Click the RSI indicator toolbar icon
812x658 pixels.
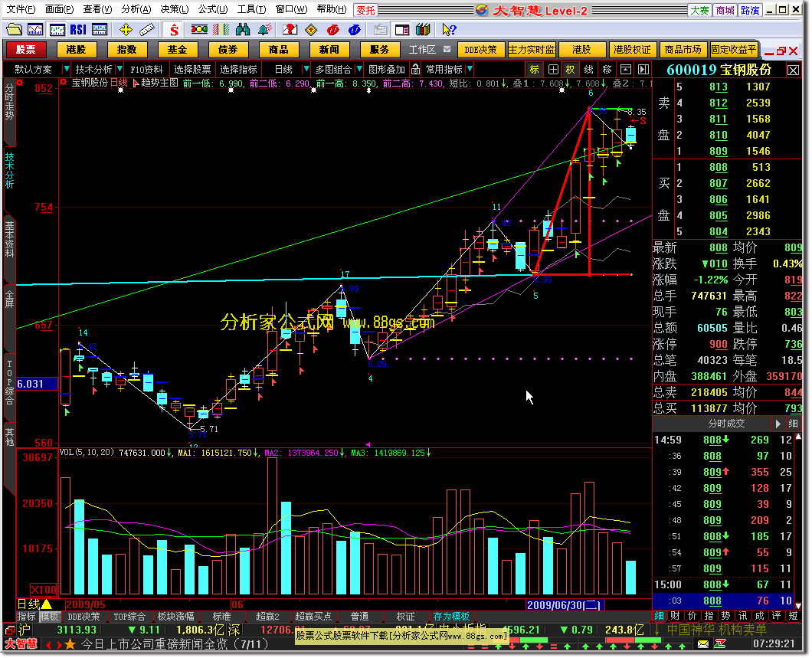point(77,30)
